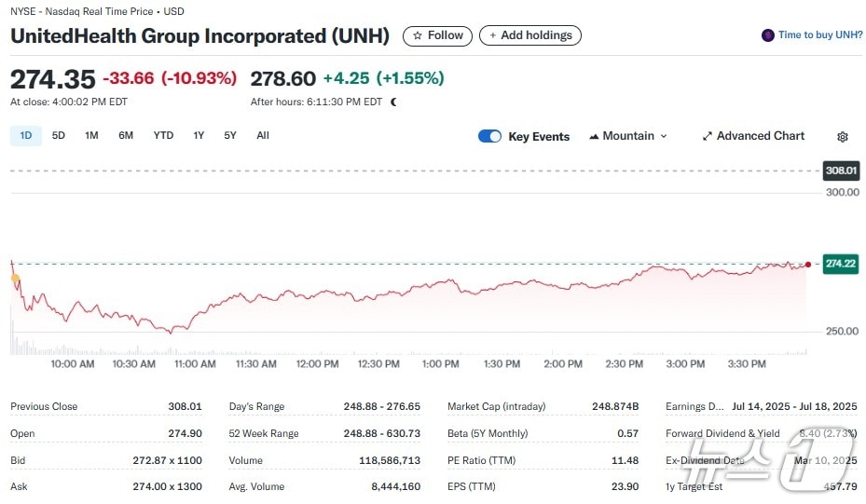
Task: Open chart settings gear icon
Action: pos(843,137)
